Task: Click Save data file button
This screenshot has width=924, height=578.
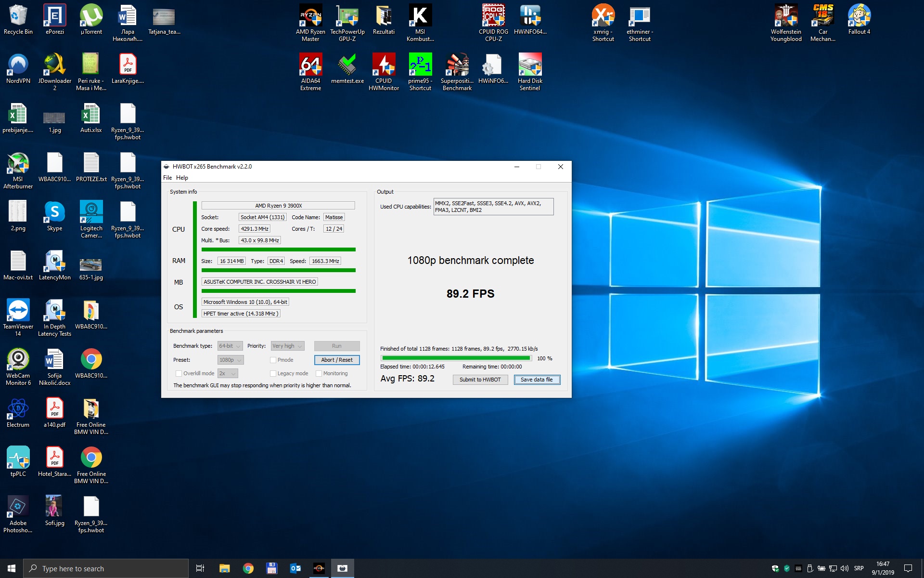Action: pyautogui.click(x=537, y=380)
